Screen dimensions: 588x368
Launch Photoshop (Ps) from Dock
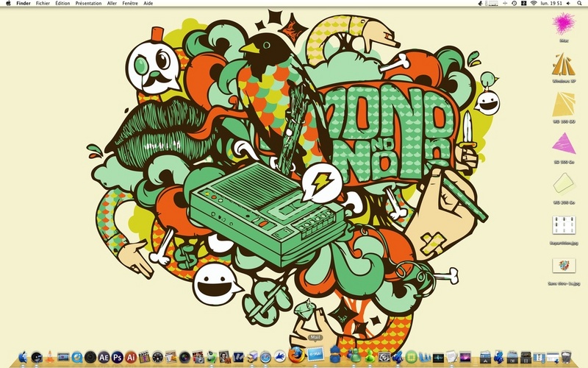118,357
